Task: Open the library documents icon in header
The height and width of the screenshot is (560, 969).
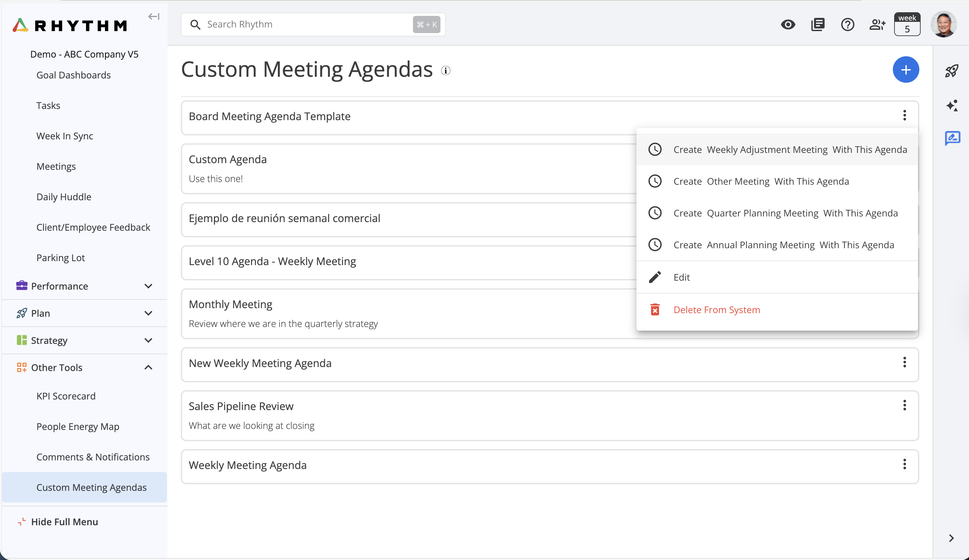Action: click(x=818, y=24)
